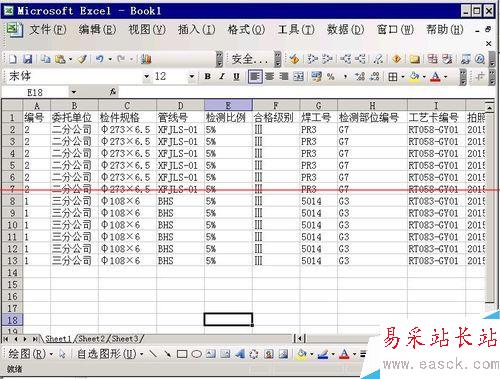Image resolution: width=500 pixels, height=379 pixels.
Task: Click the Undo arrow icon
Action: pyautogui.click(x=99, y=59)
